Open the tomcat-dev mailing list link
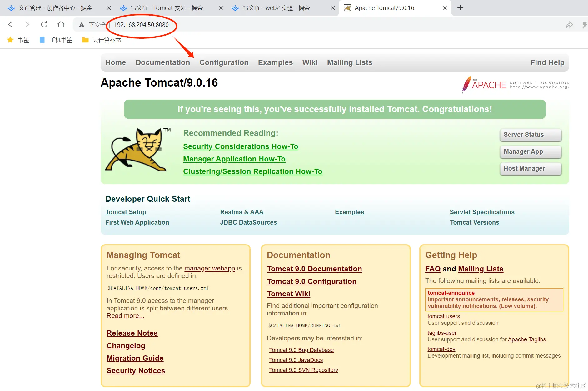588x391 pixels. click(441, 349)
